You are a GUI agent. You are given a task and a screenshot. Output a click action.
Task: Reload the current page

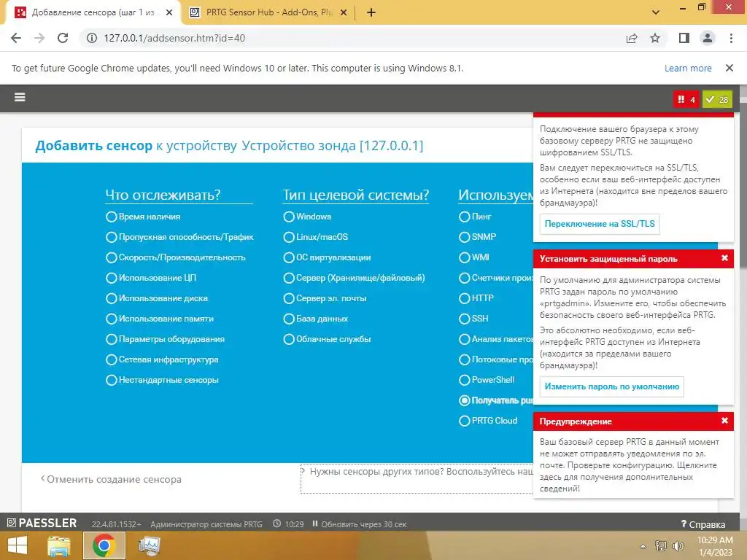pyautogui.click(x=63, y=38)
